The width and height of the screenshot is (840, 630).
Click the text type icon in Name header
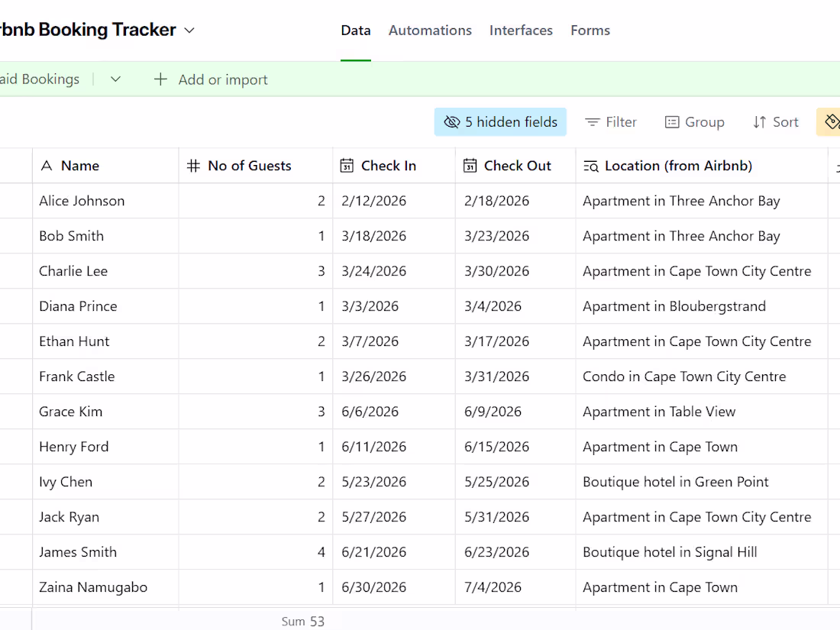tap(47, 166)
